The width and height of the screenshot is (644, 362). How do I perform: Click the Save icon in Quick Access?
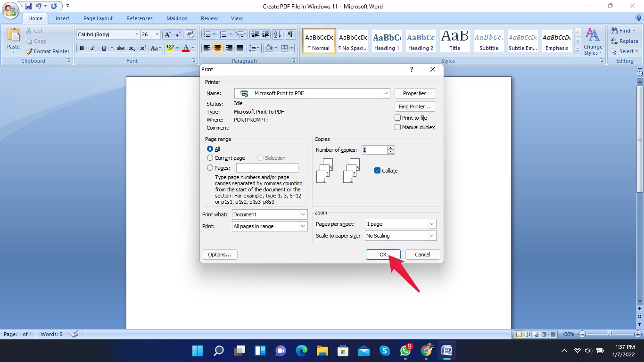[x=28, y=6]
